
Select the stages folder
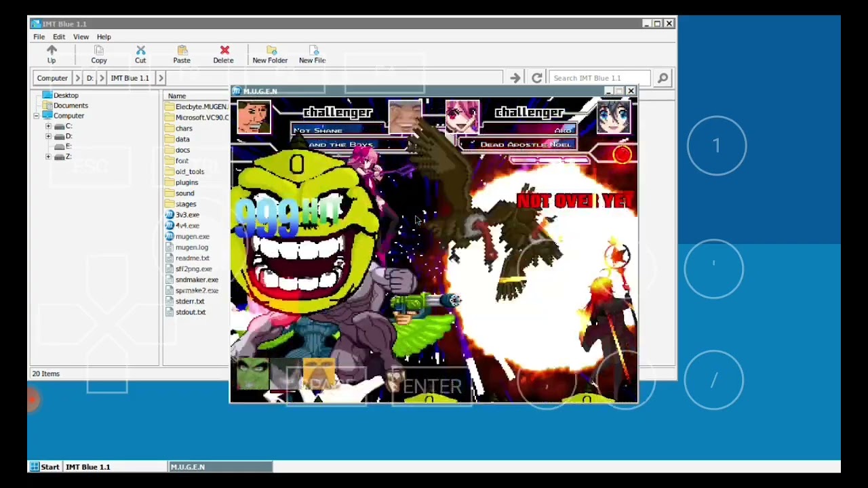point(181,204)
